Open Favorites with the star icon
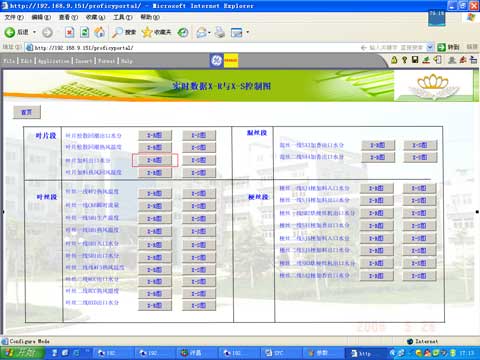Screen dimensions: 480x360 (147, 32)
